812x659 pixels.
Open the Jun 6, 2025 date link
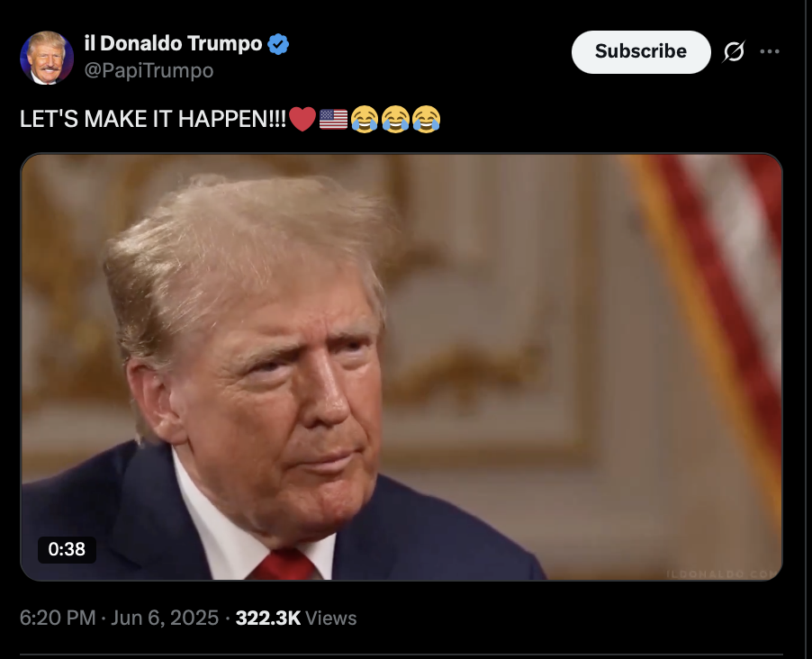pos(165,618)
